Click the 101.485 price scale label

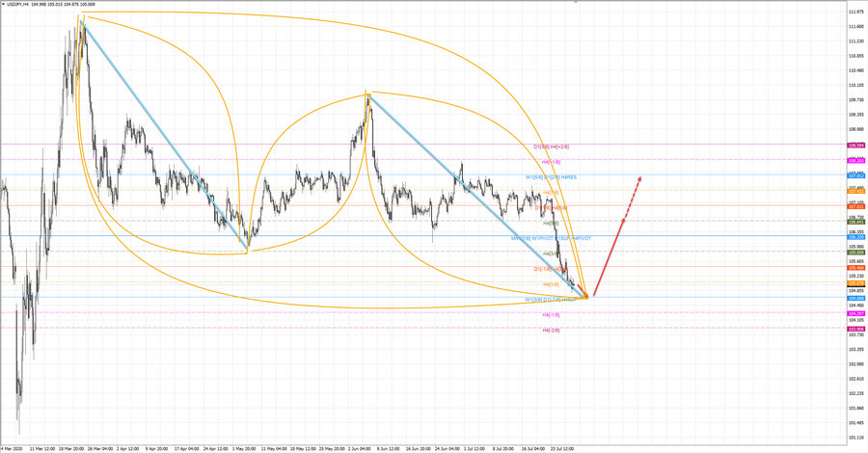(x=856, y=423)
